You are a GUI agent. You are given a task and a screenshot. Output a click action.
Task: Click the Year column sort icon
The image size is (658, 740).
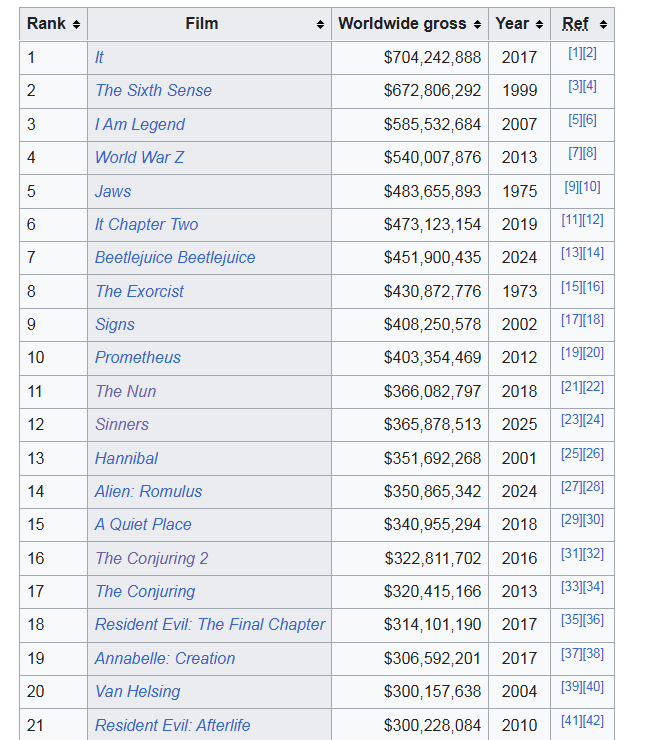coord(540,25)
